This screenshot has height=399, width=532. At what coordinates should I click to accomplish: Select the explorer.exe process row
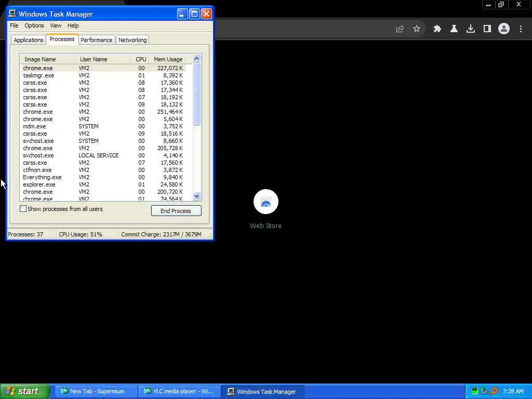(x=103, y=184)
